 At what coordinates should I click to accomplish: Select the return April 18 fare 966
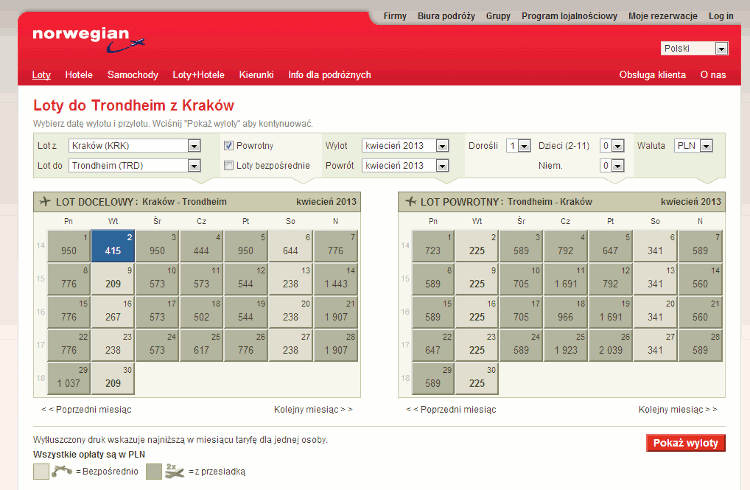[x=566, y=312]
